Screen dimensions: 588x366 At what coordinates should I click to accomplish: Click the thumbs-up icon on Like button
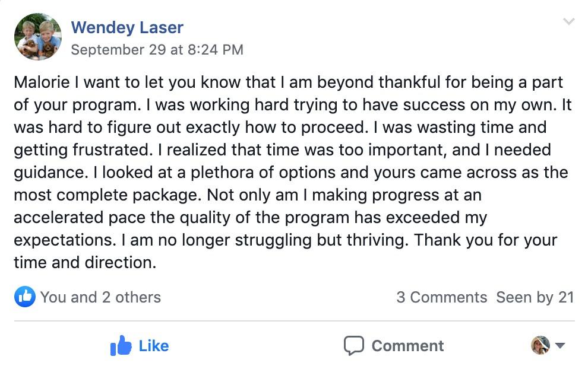121,346
